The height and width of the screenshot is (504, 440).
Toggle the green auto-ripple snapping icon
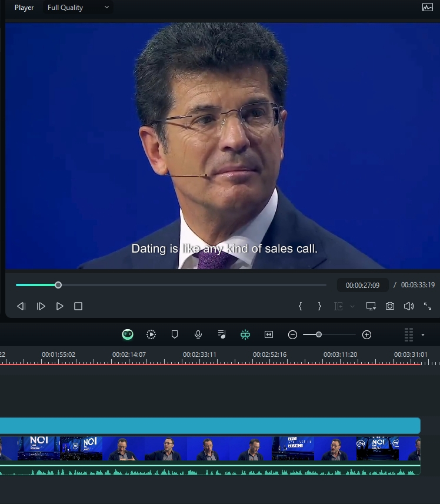(245, 334)
